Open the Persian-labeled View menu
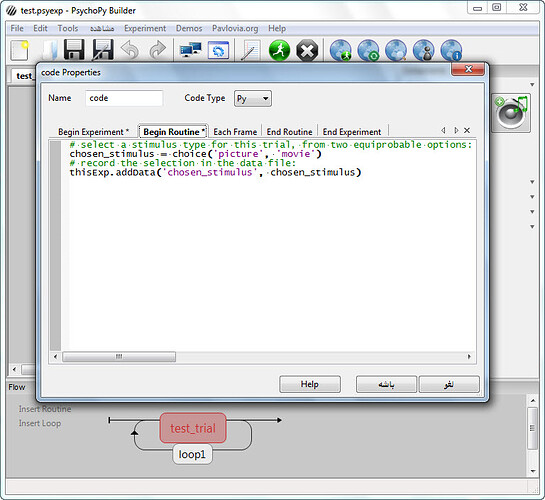The width and height of the screenshot is (545, 500). 102,28
